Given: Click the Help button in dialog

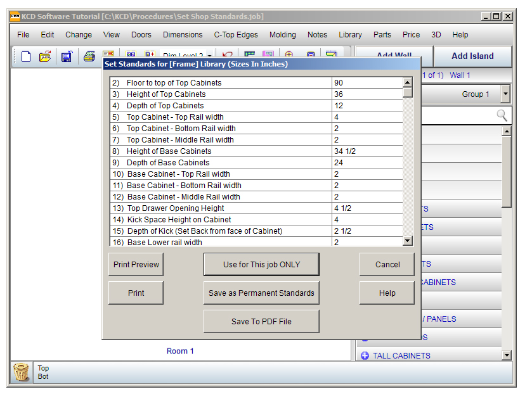Looking at the screenshot, I should tap(387, 293).
